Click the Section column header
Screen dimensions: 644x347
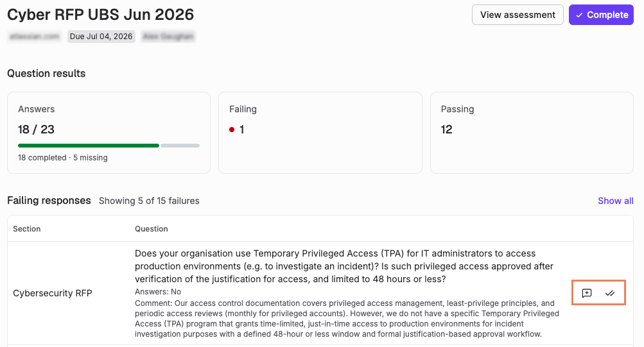tap(27, 229)
